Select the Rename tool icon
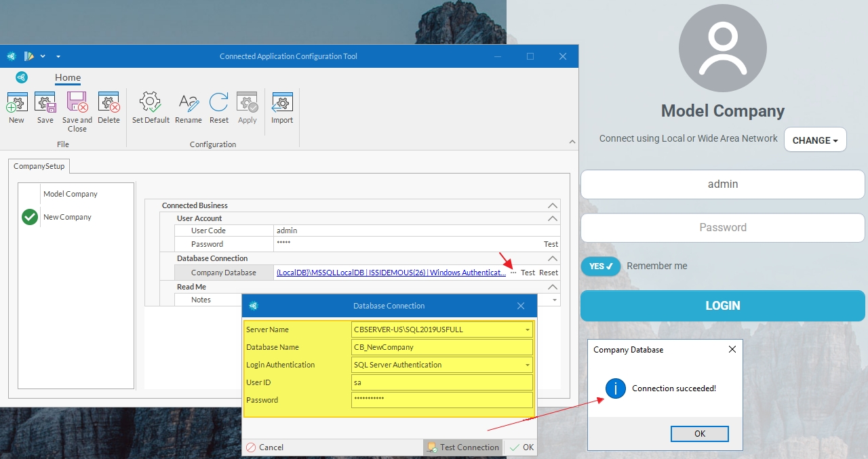The image size is (868, 459). [188, 103]
